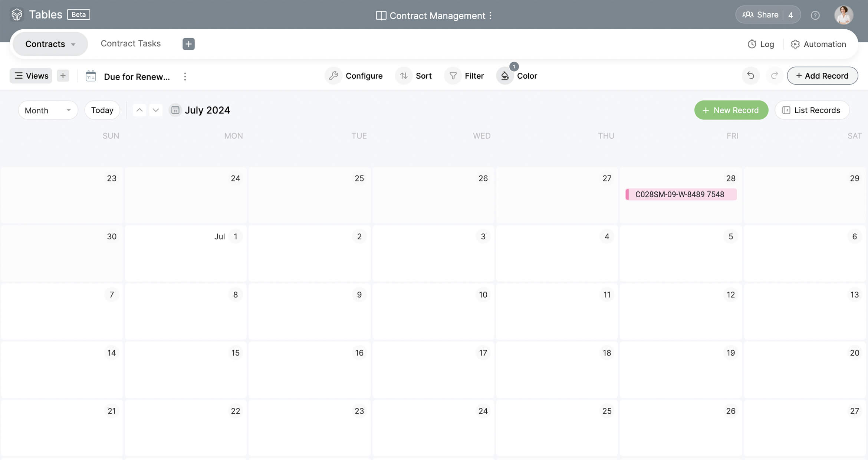Toggle the Views panel

(x=31, y=76)
